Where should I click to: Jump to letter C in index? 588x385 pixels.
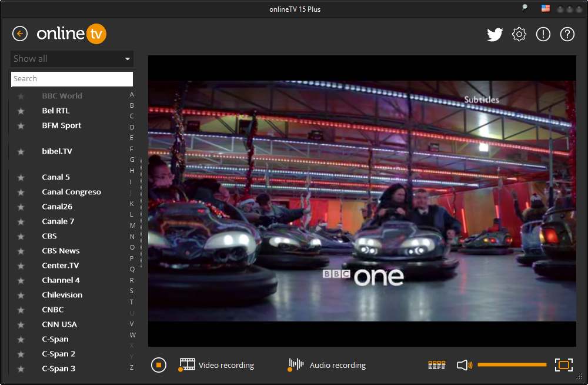pyautogui.click(x=132, y=116)
